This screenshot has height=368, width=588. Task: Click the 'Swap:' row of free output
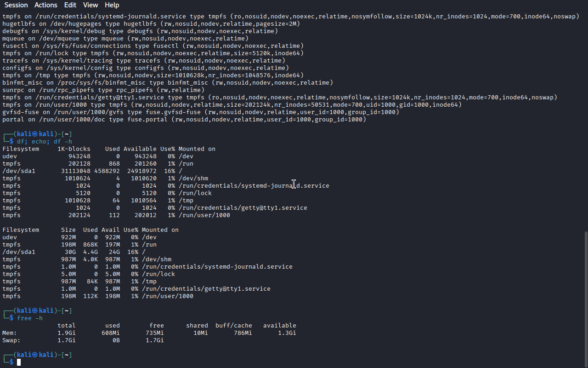pyautogui.click(x=83, y=340)
